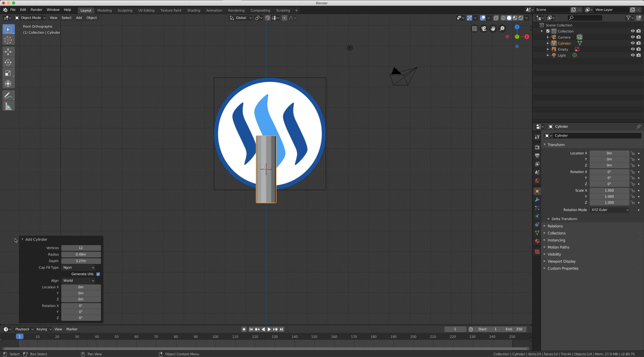
Task: Select the Rotate tool
Action: [8, 62]
